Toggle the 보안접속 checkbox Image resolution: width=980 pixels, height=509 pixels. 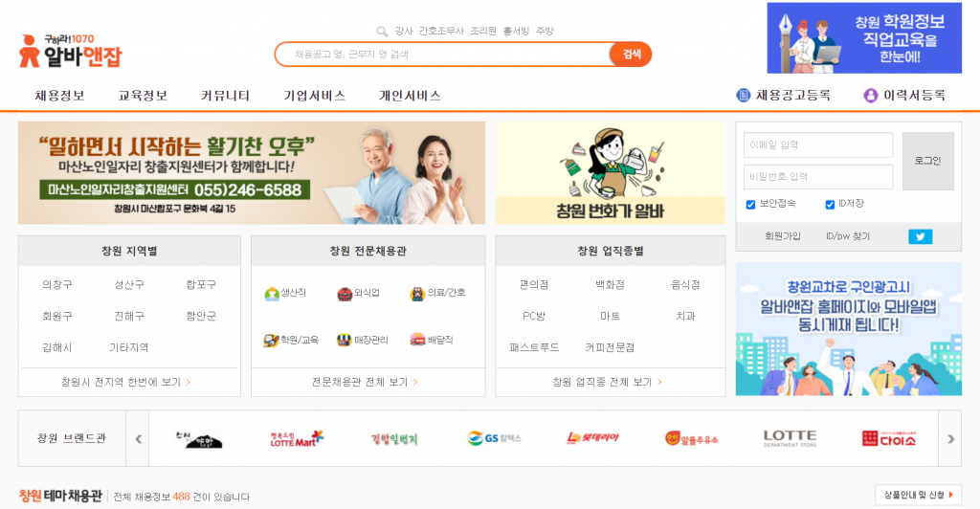pyautogui.click(x=750, y=205)
